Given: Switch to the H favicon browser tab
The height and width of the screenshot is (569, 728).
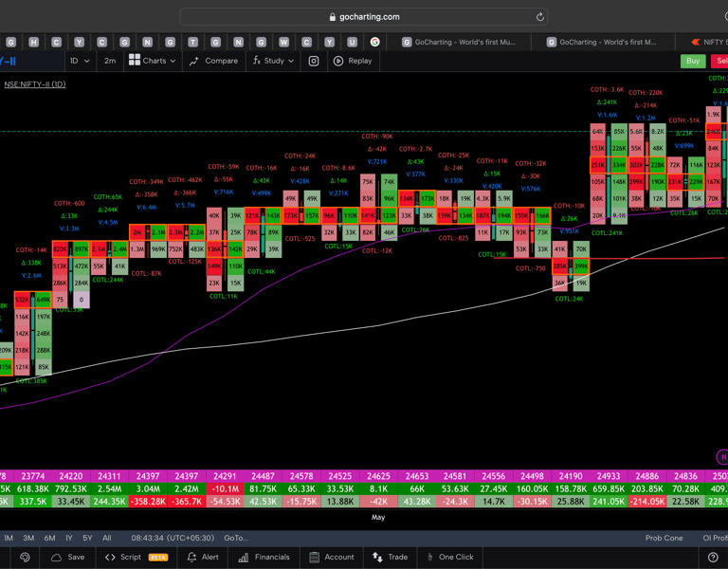Looking at the screenshot, I should click(33, 43).
